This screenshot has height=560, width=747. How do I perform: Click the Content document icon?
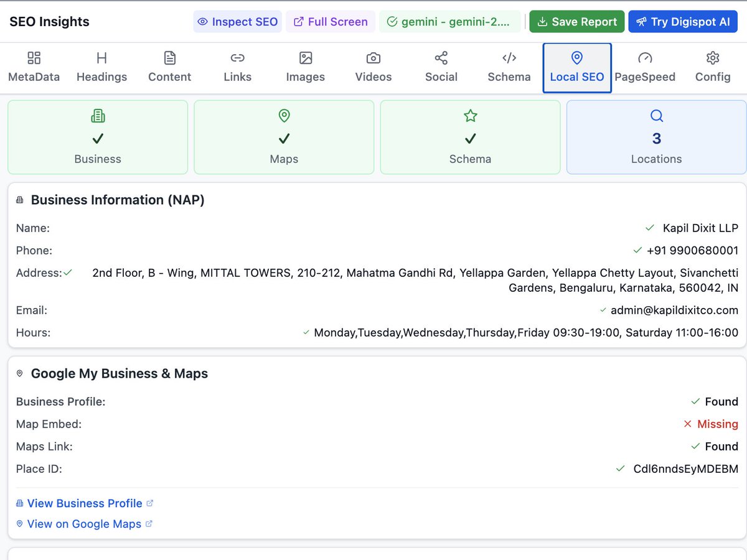tap(169, 57)
